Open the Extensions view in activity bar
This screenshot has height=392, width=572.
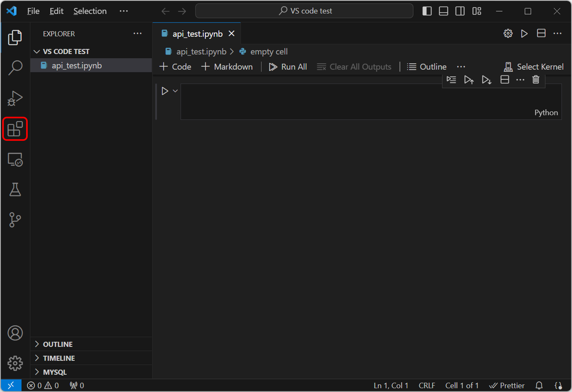pos(15,129)
